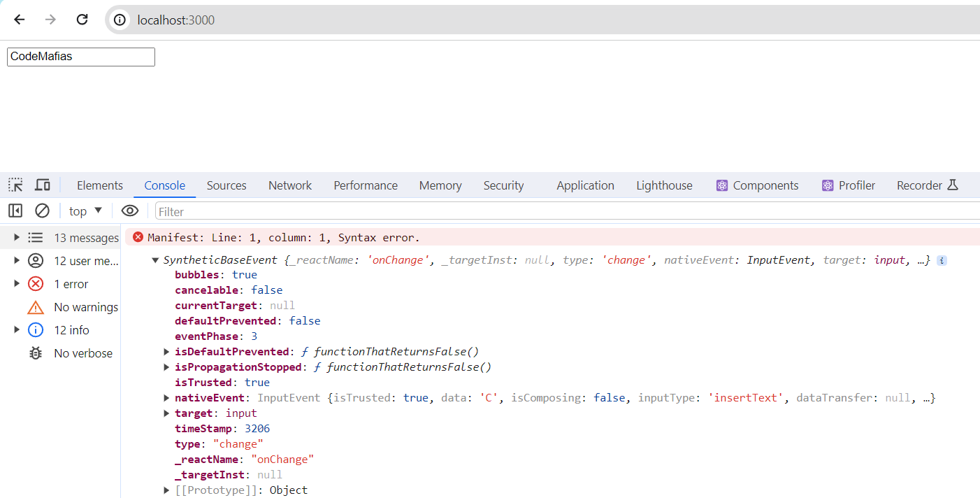The width and height of the screenshot is (980, 498).
Task: Click the info badge after SyntheticBaseEvent summary
Action: 942,260
